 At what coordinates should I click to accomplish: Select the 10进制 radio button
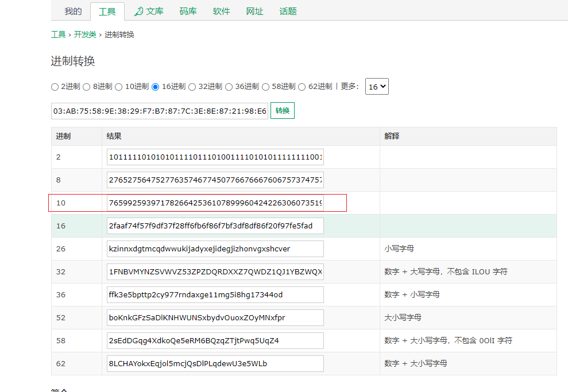[x=118, y=87]
